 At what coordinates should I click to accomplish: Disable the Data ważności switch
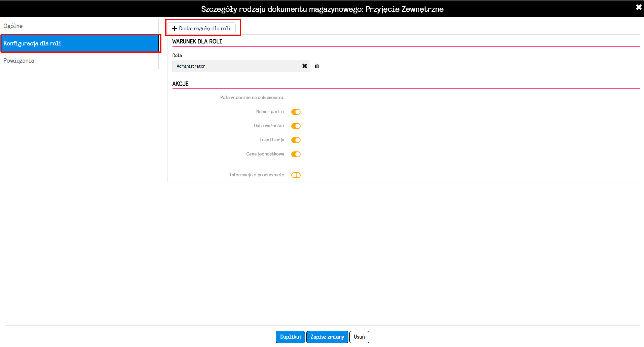296,126
